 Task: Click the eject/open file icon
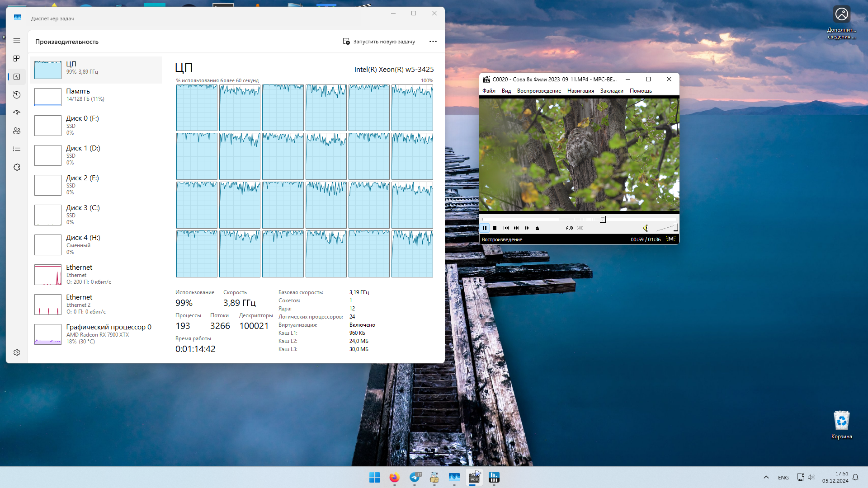[x=537, y=228]
